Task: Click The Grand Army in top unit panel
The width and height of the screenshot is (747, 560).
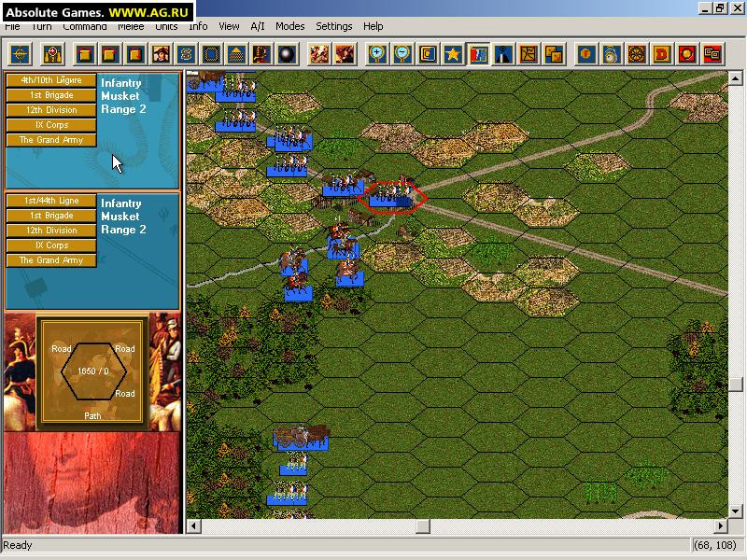Action: point(51,140)
